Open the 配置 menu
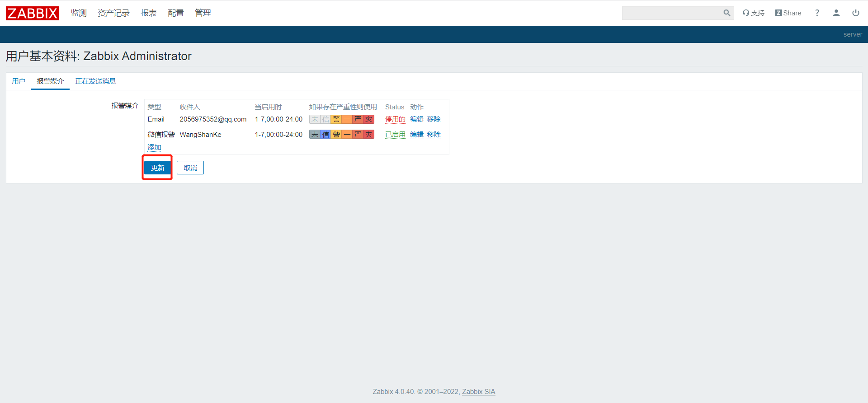This screenshot has height=403, width=868. (176, 13)
